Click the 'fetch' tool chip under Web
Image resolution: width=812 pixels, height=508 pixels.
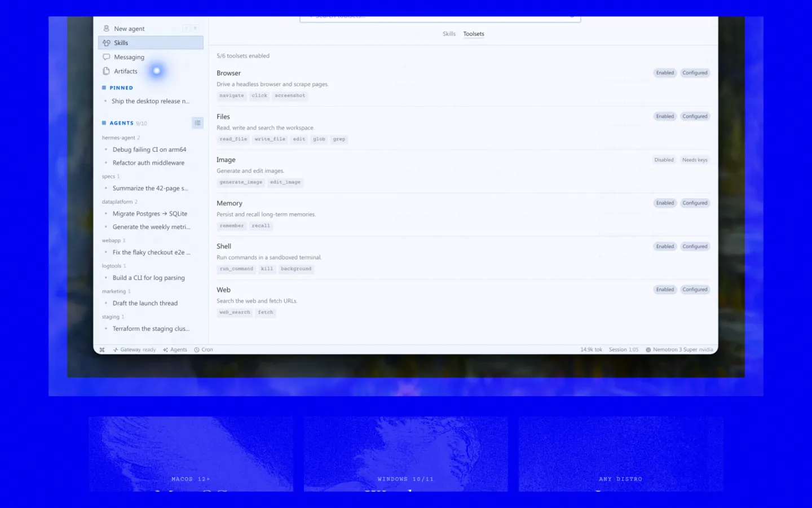[266, 312]
